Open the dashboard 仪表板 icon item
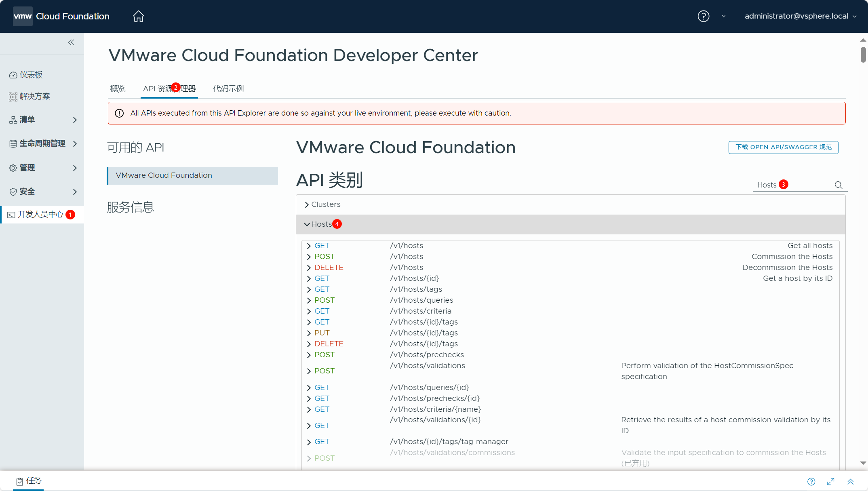 [x=13, y=75]
